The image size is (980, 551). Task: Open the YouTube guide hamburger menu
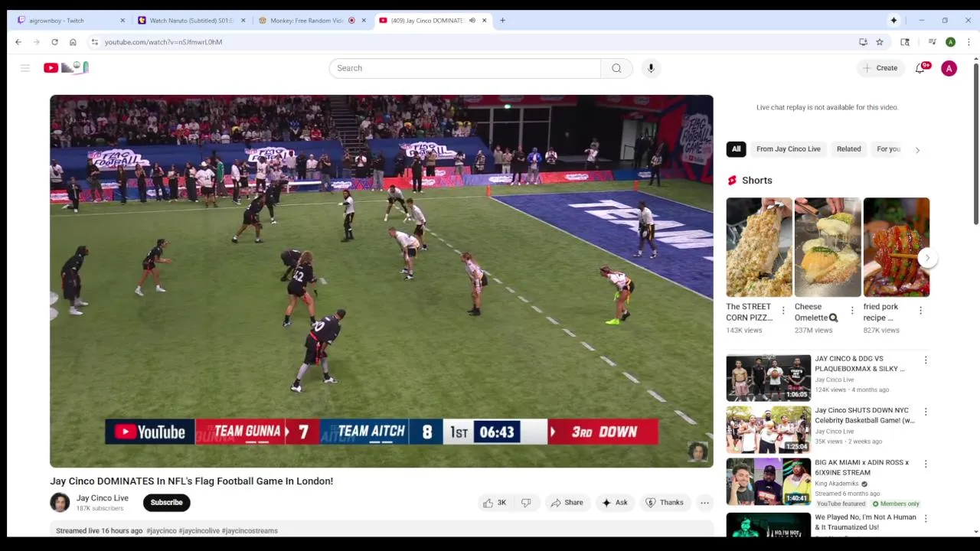pyautogui.click(x=25, y=68)
